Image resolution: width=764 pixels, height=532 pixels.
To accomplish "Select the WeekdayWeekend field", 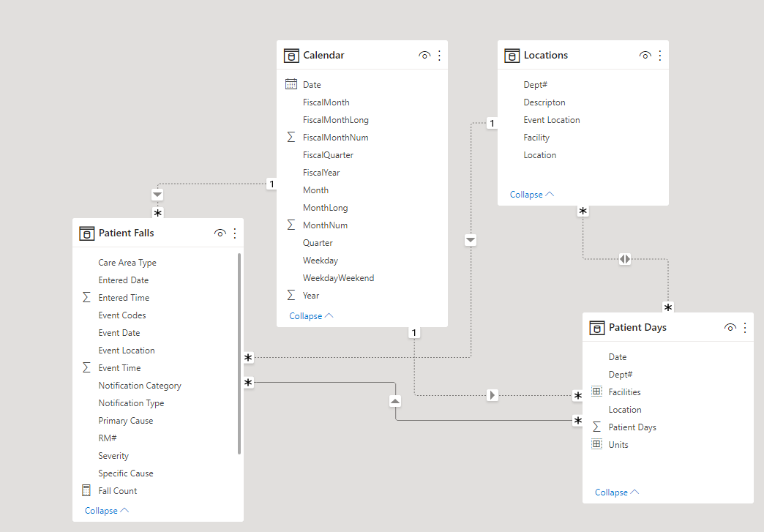I will click(339, 277).
